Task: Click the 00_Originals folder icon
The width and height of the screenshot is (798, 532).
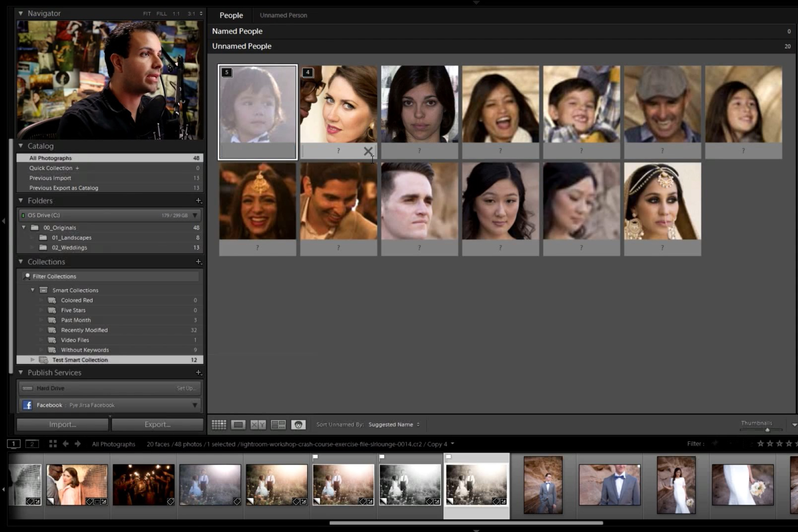Action: coord(35,227)
